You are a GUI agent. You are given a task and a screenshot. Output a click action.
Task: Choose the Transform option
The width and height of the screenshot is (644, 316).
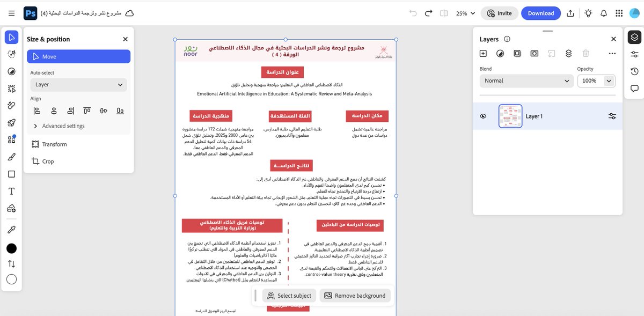pyautogui.click(x=49, y=144)
